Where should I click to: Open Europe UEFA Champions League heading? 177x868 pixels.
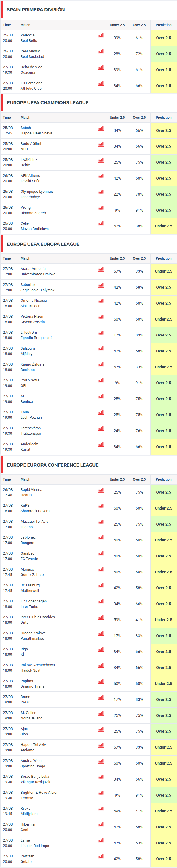click(x=48, y=102)
